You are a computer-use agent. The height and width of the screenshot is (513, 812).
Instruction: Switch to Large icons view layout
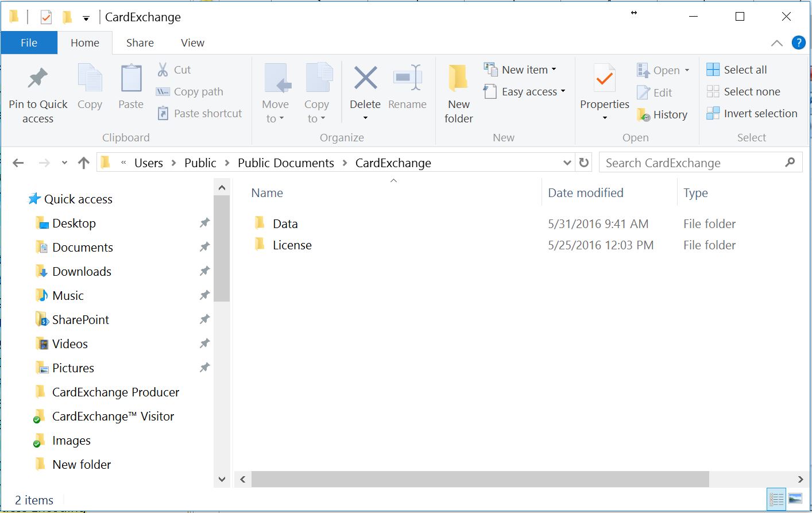pos(795,499)
